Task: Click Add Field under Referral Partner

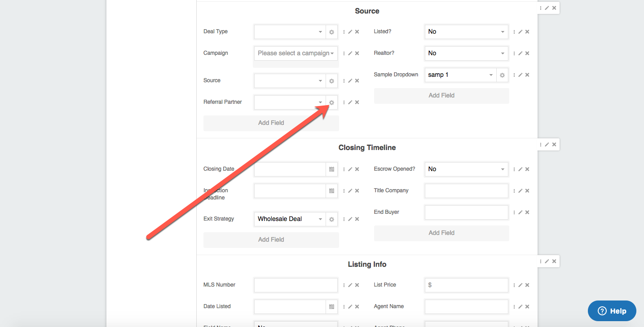Action: coord(271,123)
